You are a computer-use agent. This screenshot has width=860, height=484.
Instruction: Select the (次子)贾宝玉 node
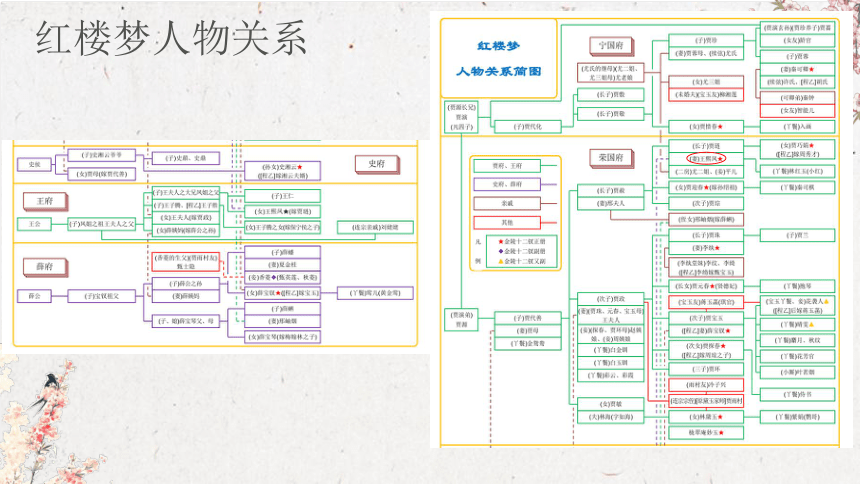pyautogui.click(x=706, y=318)
